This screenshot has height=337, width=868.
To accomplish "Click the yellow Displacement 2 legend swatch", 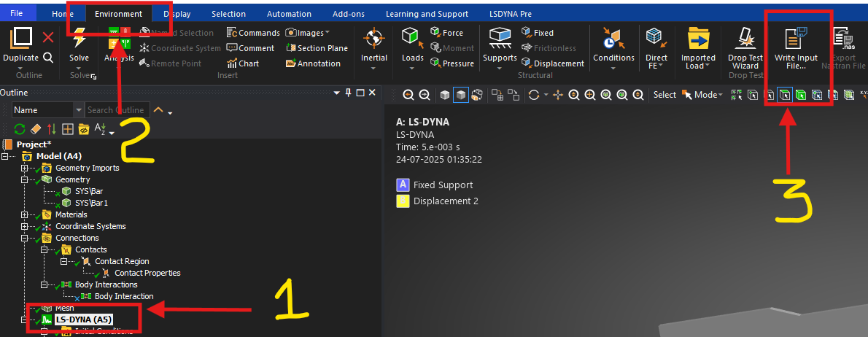I will pos(403,201).
